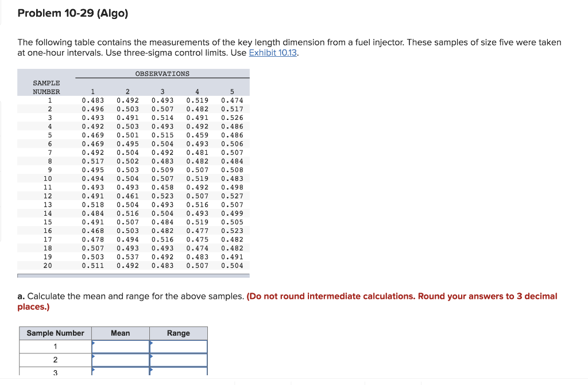Click the Problem 10-29 (Algo) title
This screenshot has width=588, height=385.
72,13
